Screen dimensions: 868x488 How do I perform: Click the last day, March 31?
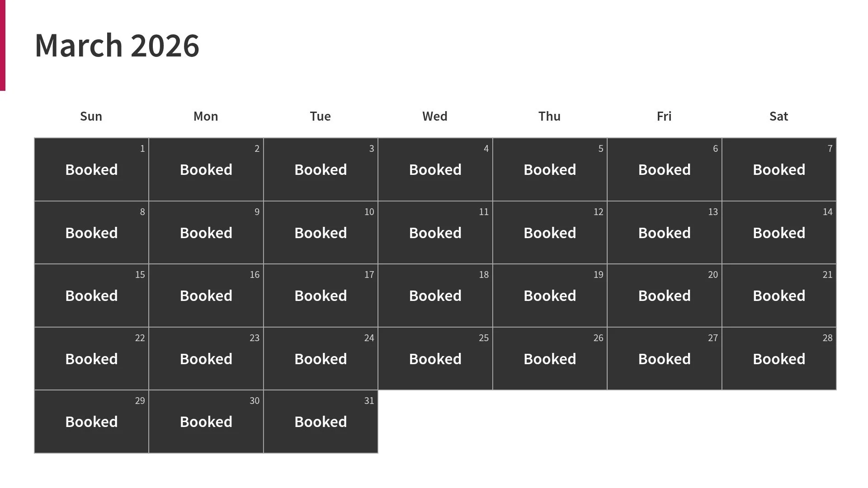[321, 422]
